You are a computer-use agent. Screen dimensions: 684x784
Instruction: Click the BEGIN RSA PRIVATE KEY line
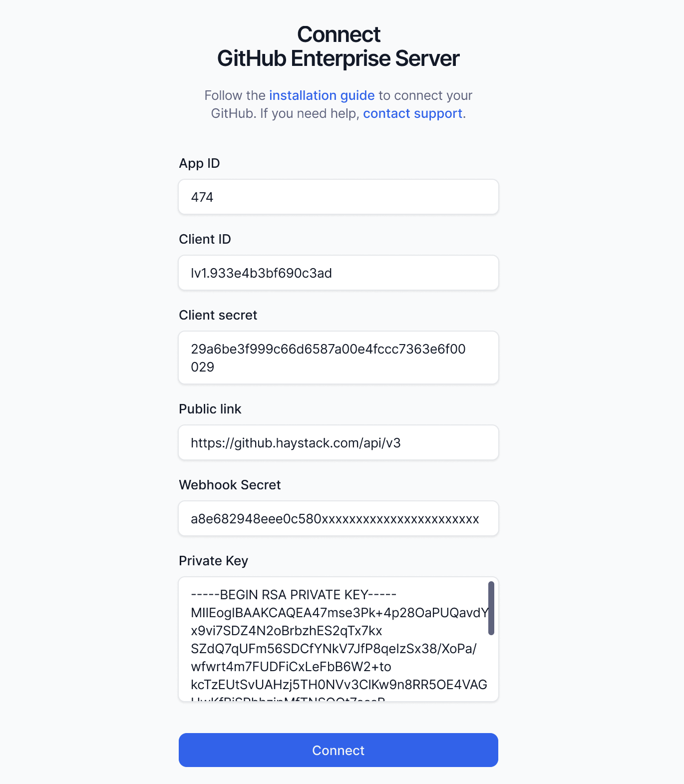[294, 595]
